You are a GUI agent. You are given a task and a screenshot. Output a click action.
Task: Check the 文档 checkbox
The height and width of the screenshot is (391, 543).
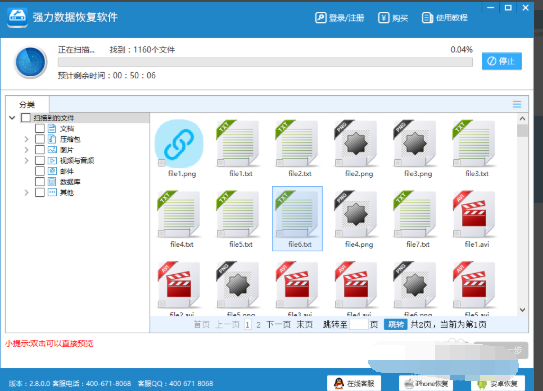[x=40, y=128]
